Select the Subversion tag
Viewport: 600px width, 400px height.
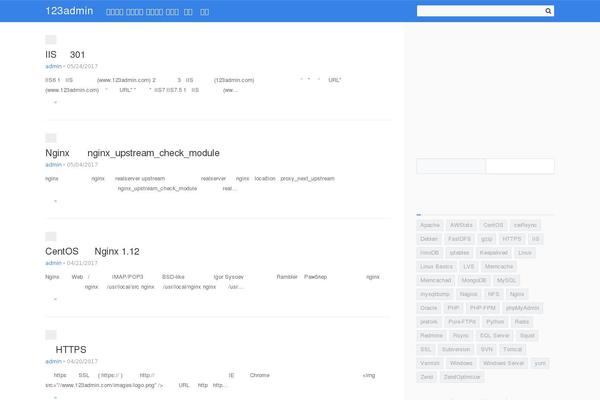pos(456,349)
